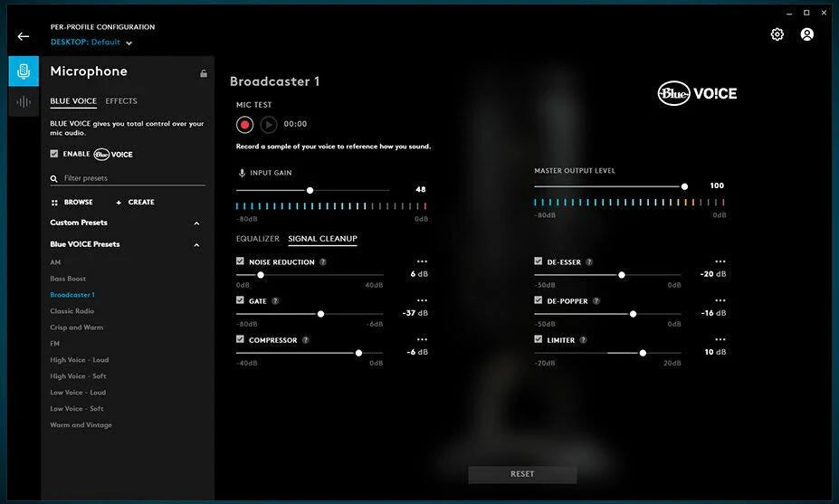Click the Reset button
The height and width of the screenshot is (504, 839).
tap(522, 474)
